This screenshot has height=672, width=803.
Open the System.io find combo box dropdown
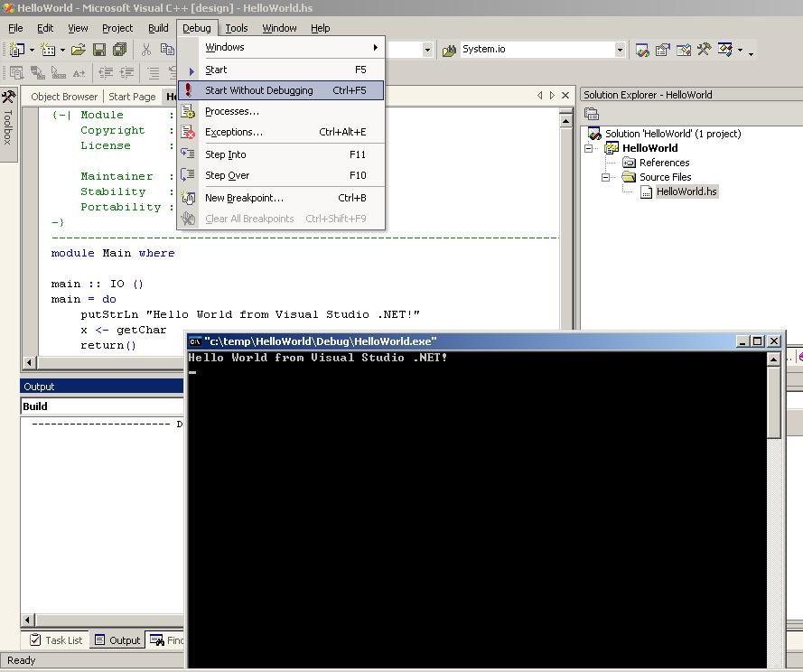tap(620, 50)
